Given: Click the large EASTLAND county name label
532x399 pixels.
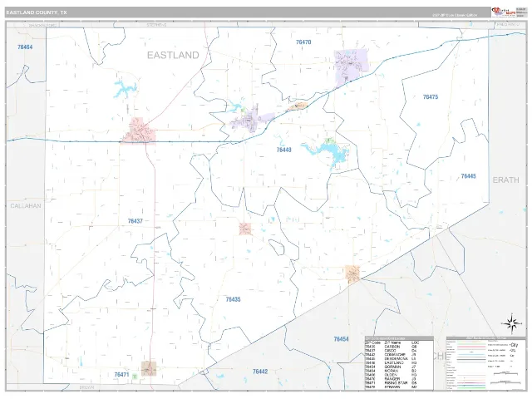Looking at the screenshot, I should (x=173, y=56).
